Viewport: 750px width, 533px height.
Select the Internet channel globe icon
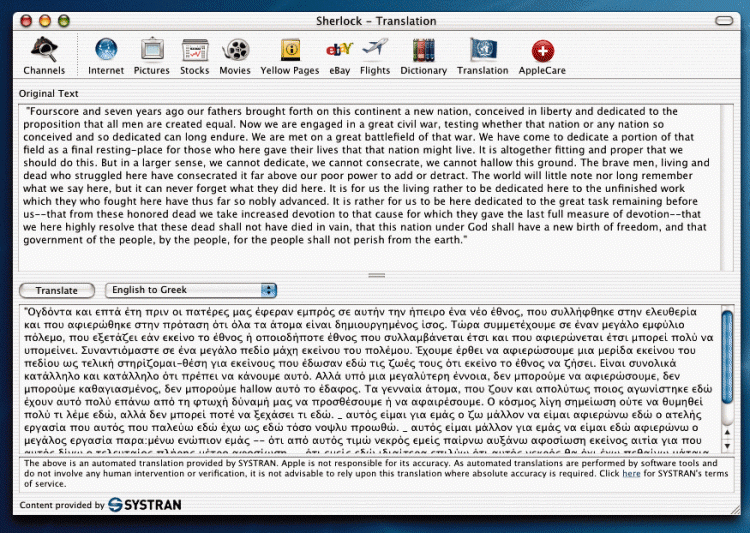tap(106, 49)
